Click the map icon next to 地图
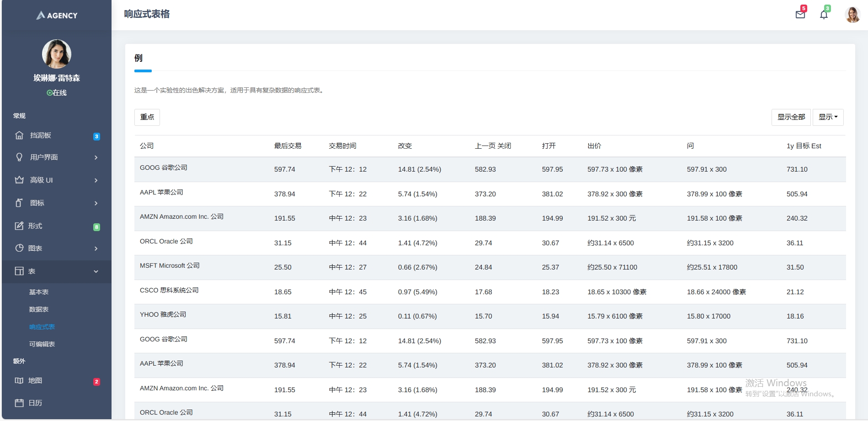 [19, 380]
